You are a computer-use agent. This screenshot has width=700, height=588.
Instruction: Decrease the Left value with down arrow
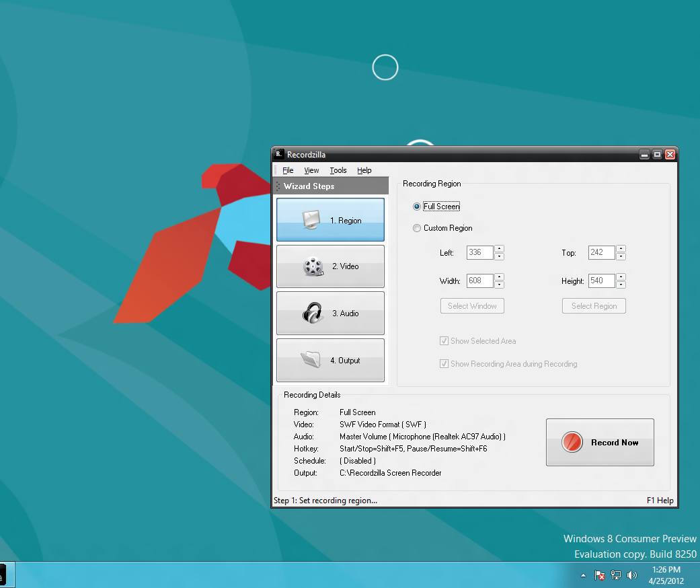coord(500,256)
